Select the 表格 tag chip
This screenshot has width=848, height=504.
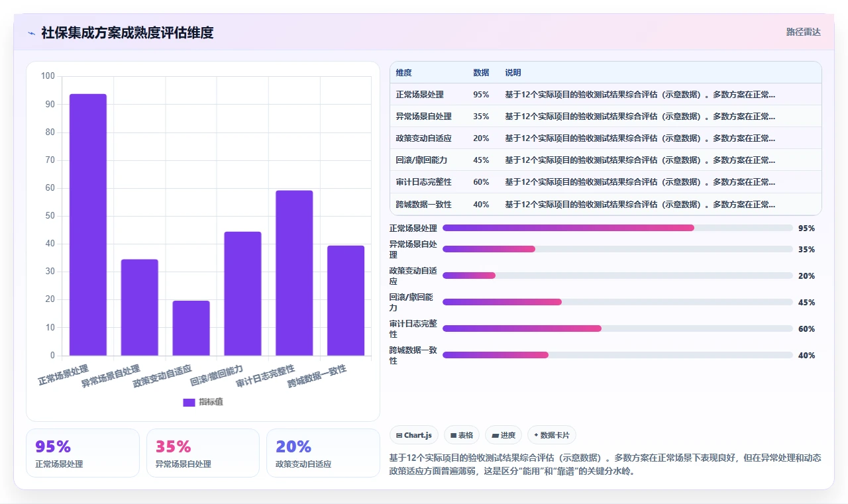(x=462, y=435)
